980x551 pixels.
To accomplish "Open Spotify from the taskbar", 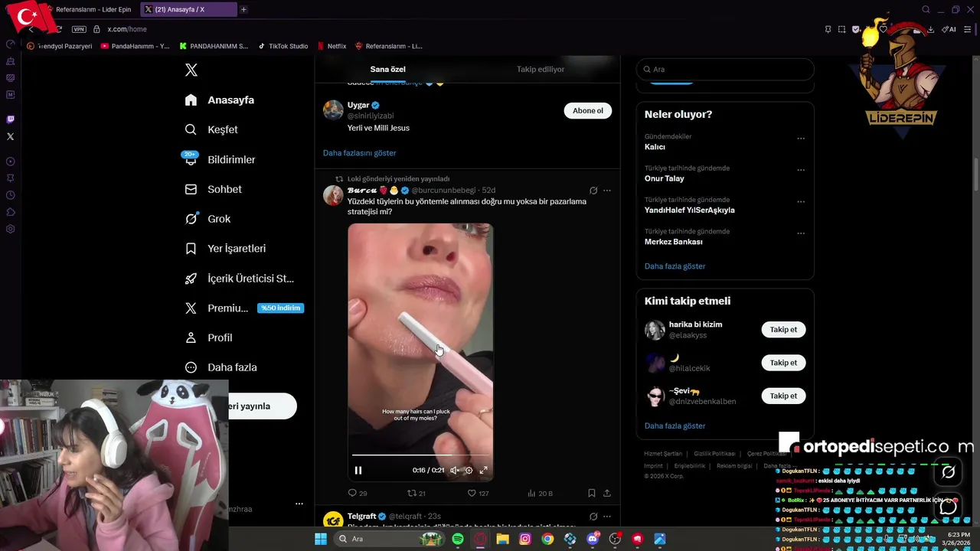I will point(458,539).
